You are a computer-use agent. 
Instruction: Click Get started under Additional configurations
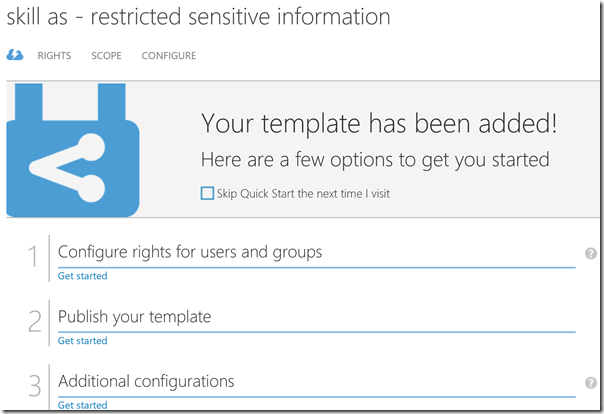pos(82,405)
